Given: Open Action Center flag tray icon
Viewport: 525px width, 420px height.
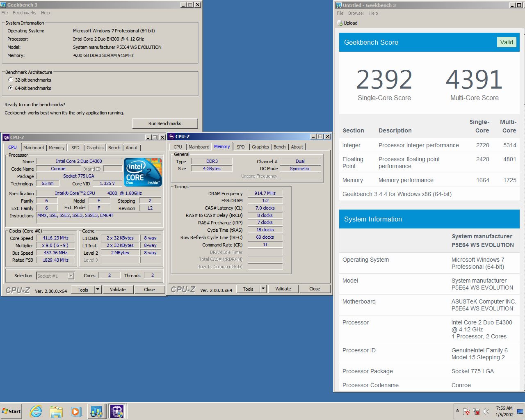Looking at the screenshot, I should (x=466, y=411).
